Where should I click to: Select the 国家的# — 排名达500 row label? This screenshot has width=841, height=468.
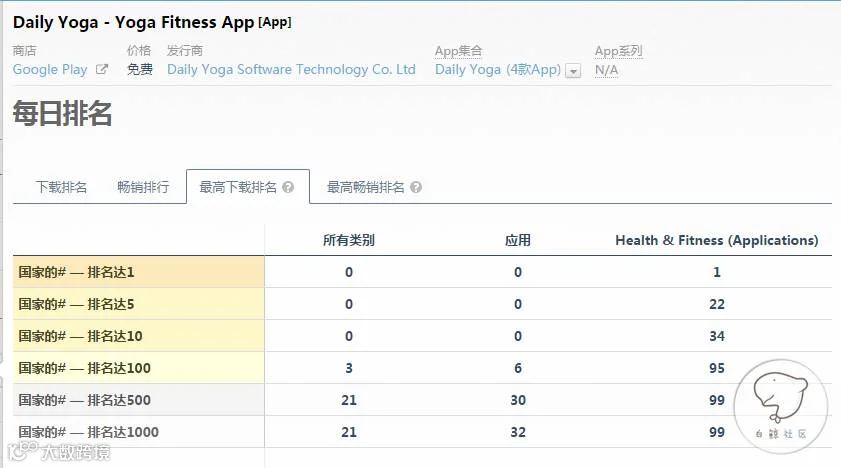[x=84, y=400]
